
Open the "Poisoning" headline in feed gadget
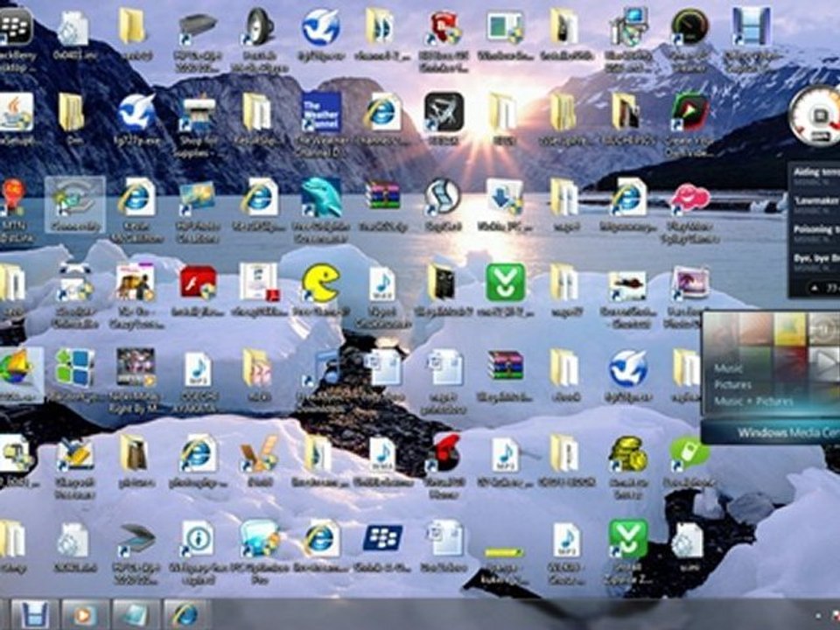pos(815,229)
